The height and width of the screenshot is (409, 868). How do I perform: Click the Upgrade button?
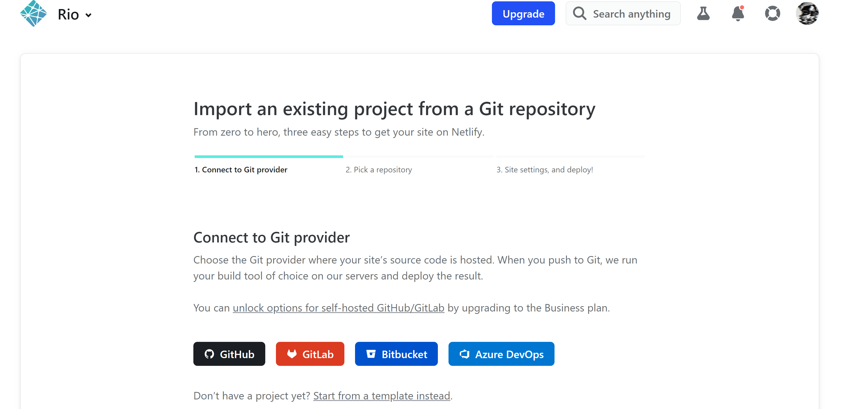523,14
